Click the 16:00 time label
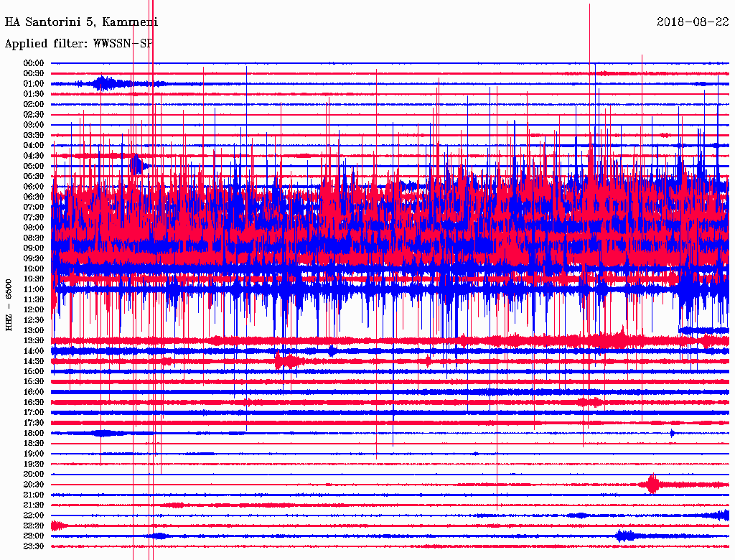Viewport: 735px width, 560px height. [34, 392]
